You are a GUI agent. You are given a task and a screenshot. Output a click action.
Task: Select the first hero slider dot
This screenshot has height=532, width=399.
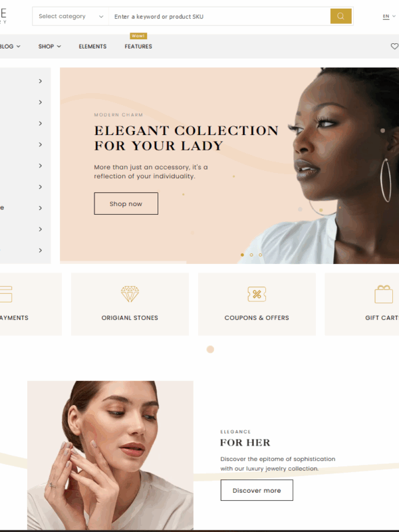coord(242,255)
